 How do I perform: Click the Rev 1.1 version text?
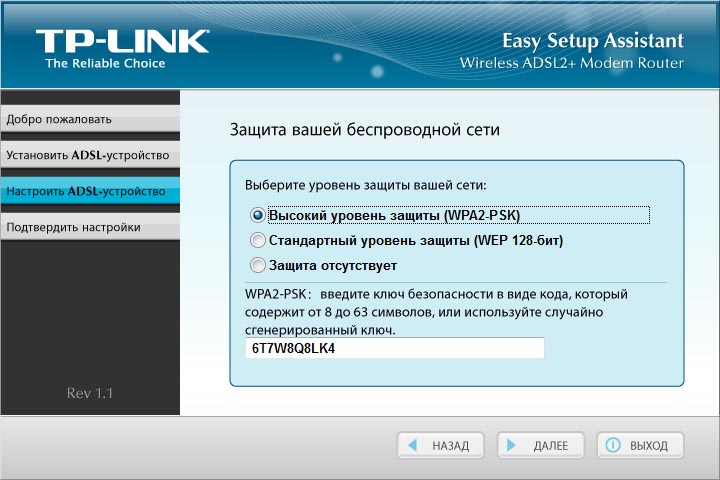(90, 393)
